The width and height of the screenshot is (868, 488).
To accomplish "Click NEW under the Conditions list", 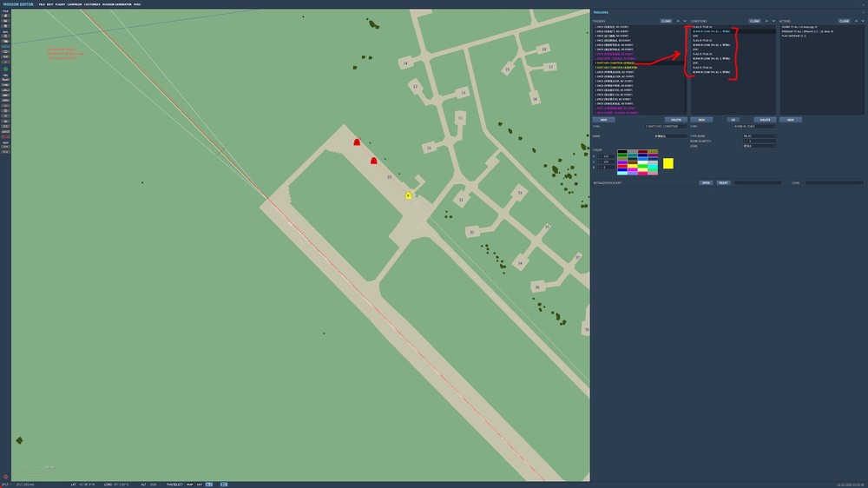I will pyautogui.click(x=701, y=120).
